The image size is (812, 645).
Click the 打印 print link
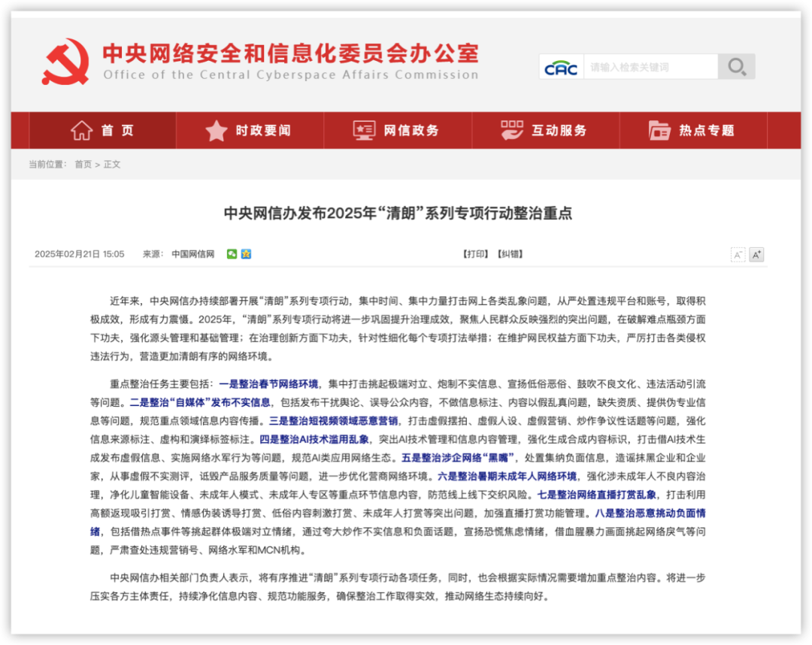[474, 254]
